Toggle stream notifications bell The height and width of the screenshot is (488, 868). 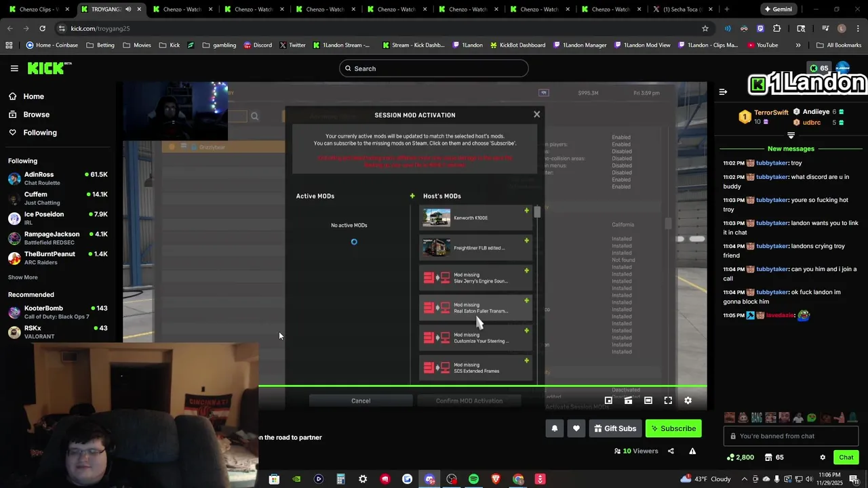555,428
